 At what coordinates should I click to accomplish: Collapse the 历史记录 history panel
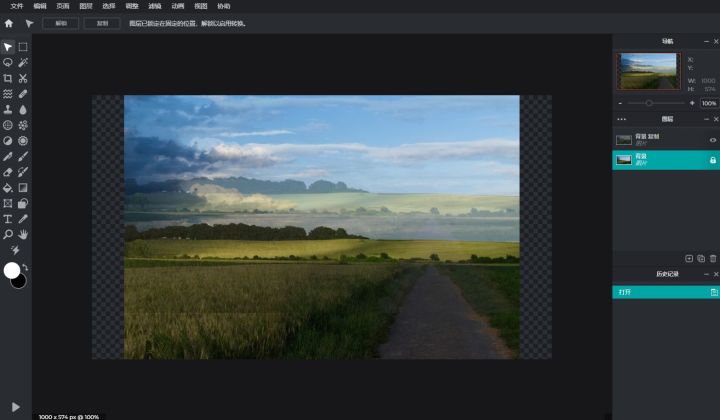click(x=705, y=274)
